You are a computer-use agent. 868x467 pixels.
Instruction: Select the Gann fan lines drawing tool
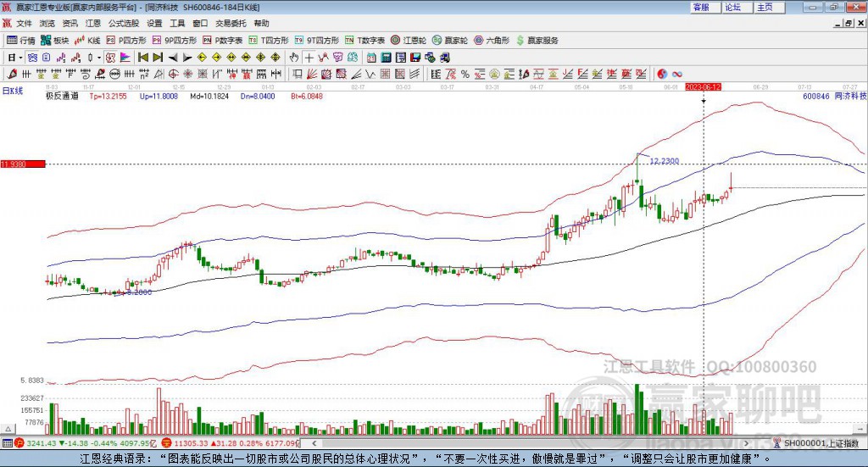pos(312,74)
